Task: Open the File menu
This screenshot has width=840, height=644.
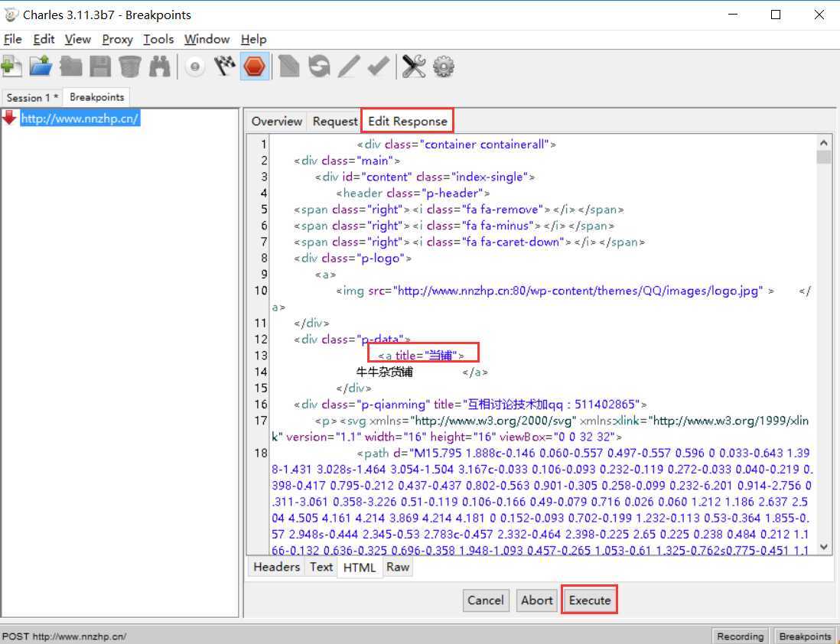Action: [x=13, y=39]
